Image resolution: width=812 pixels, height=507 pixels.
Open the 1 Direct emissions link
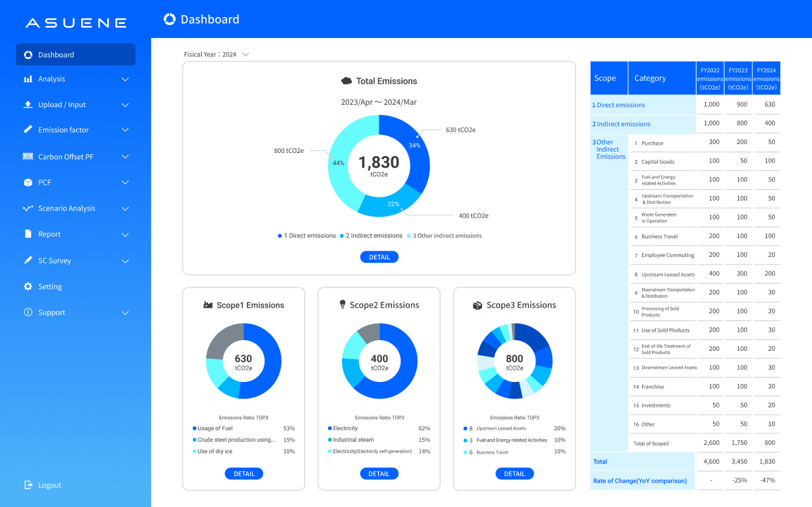[x=619, y=104]
